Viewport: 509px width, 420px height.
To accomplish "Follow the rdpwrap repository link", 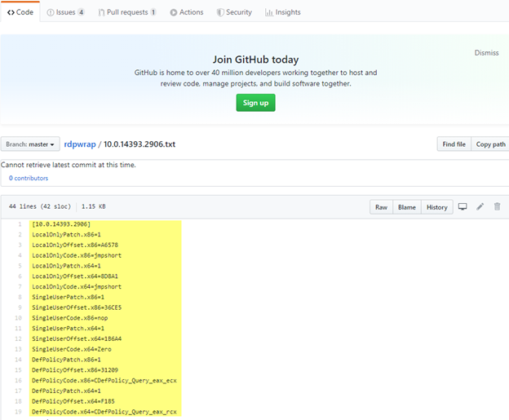I will coord(80,144).
